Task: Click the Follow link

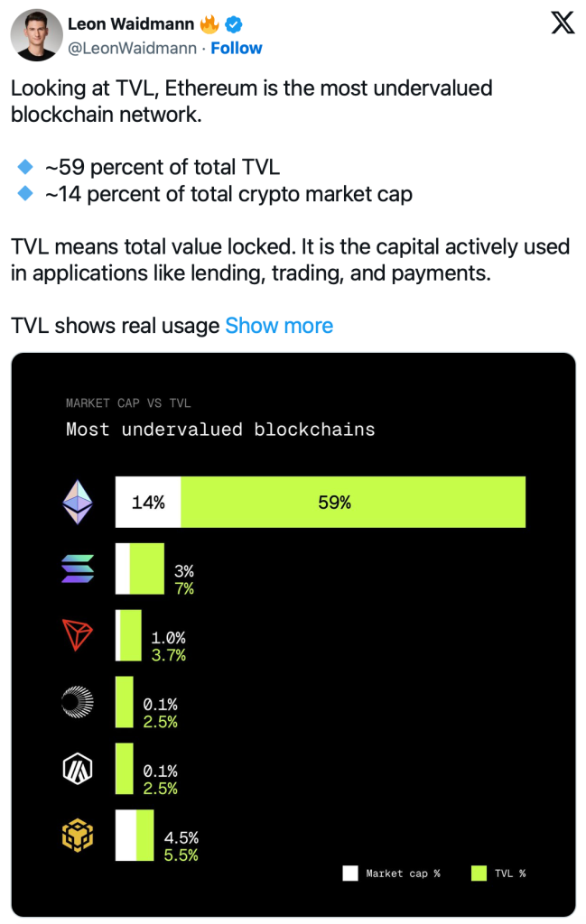Action: coord(237,48)
